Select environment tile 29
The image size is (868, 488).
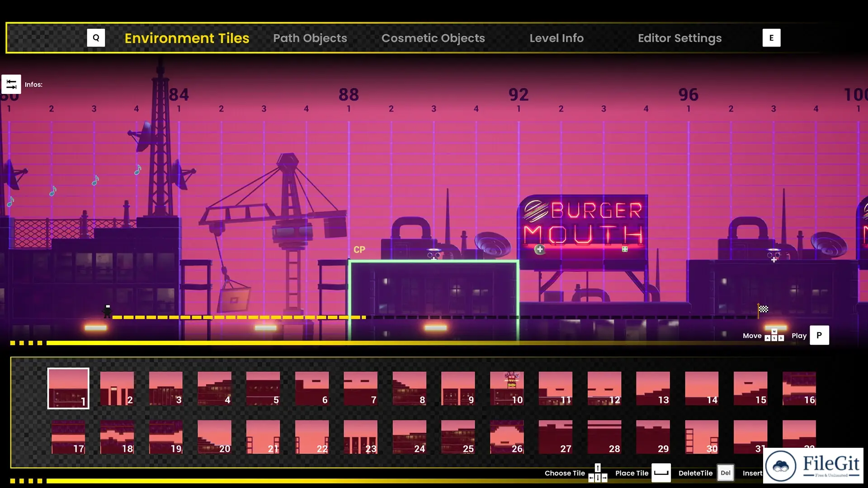653,437
